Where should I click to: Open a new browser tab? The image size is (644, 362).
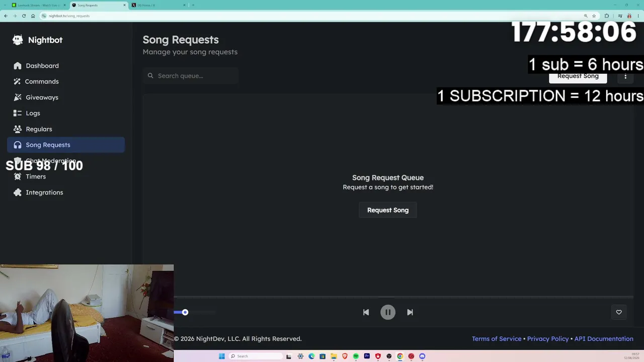(x=193, y=5)
